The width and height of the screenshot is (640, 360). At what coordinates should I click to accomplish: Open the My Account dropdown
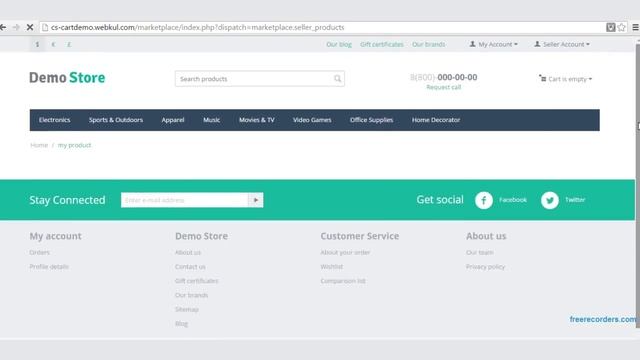pyautogui.click(x=493, y=44)
